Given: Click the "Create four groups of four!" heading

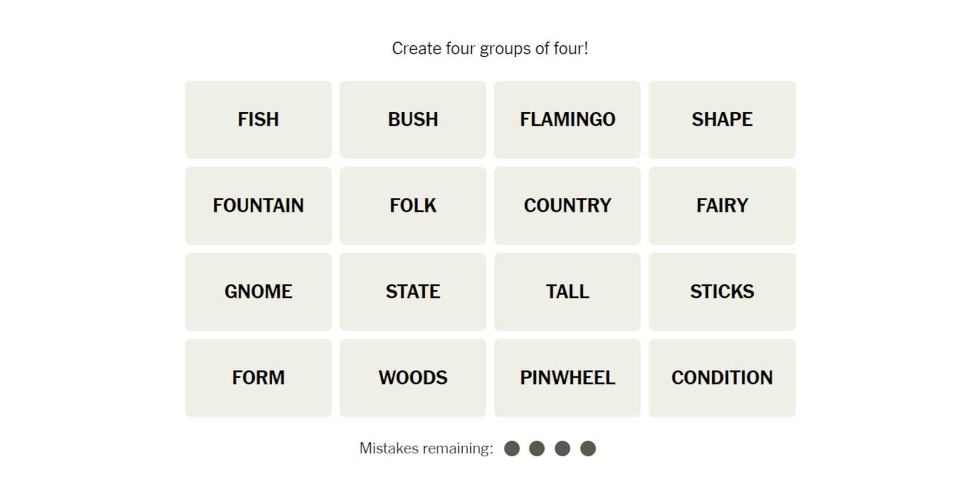Looking at the screenshot, I should (x=490, y=49).
